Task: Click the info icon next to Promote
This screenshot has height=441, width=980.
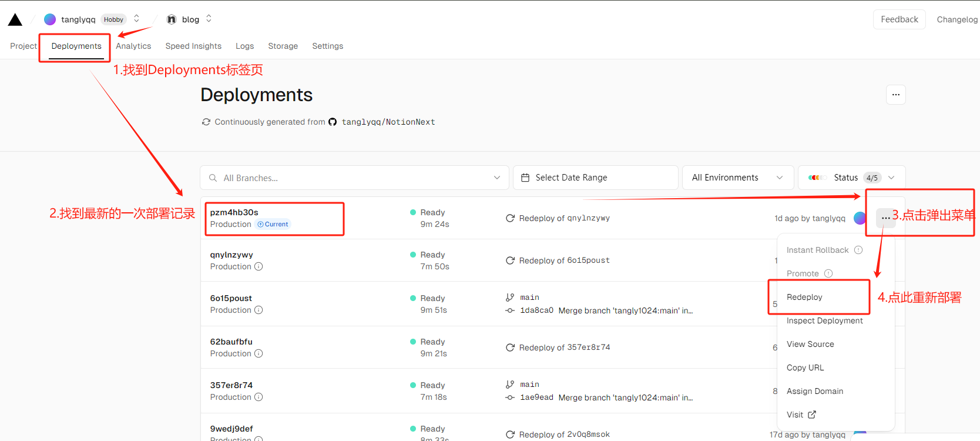Action: pyautogui.click(x=828, y=273)
